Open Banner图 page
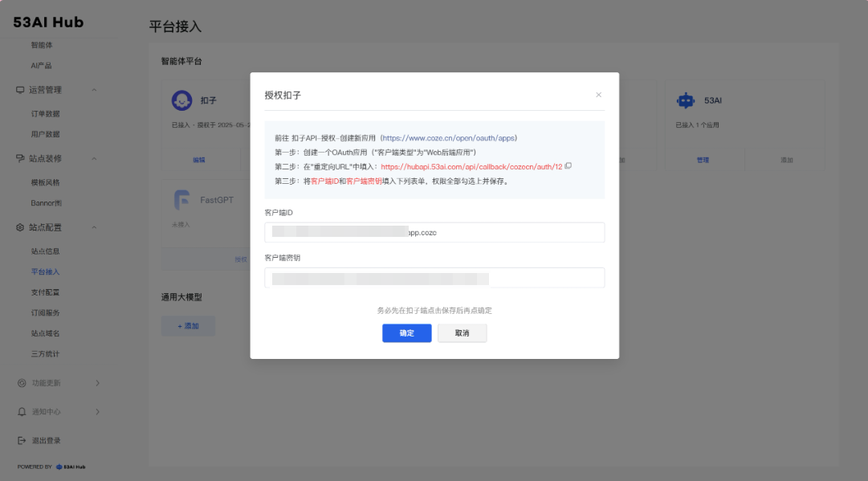 coord(47,203)
